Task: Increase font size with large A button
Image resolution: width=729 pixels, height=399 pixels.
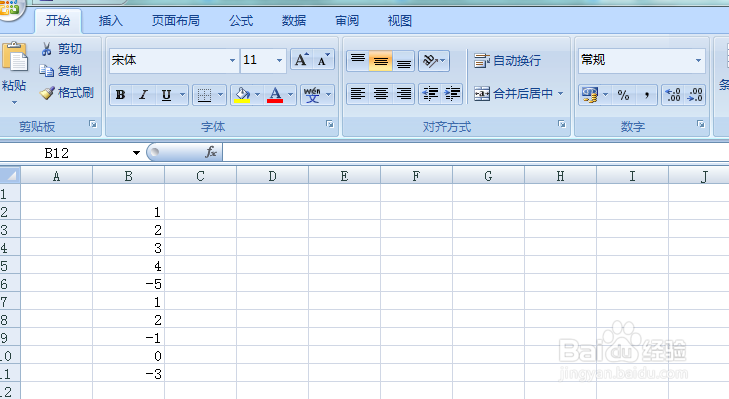Action: coord(301,60)
